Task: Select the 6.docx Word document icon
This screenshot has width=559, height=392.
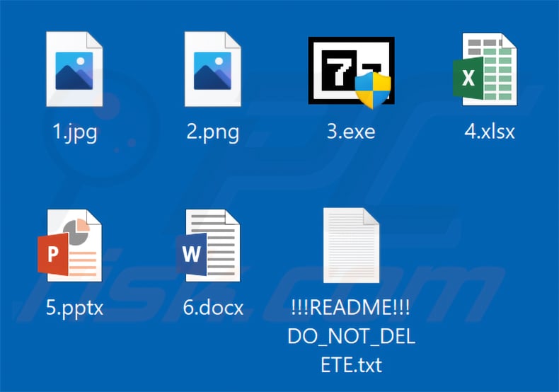Action: (x=208, y=246)
